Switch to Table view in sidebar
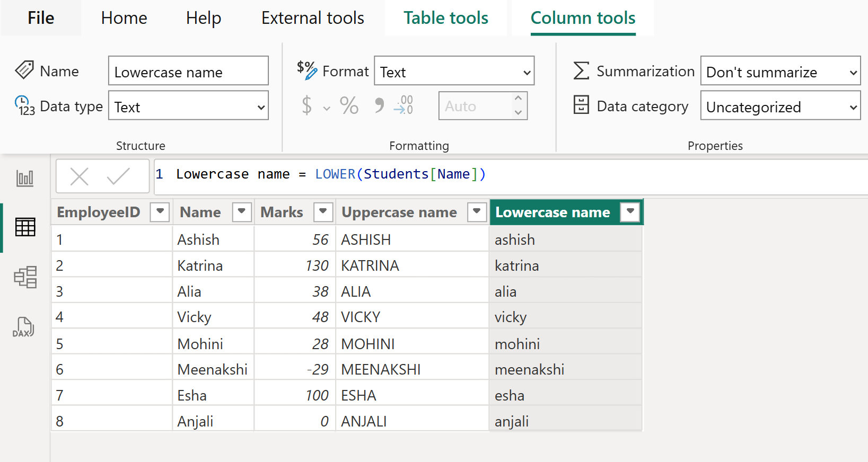This screenshot has width=868, height=462. tap(25, 227)
